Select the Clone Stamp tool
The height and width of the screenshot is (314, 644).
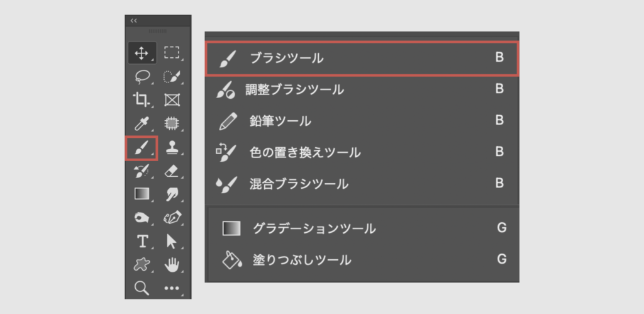172,148
